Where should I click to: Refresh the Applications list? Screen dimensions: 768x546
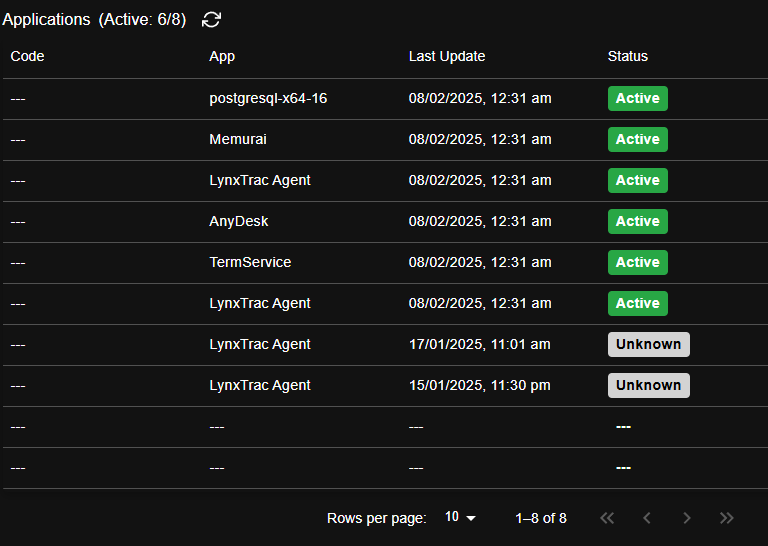[211, 20]
